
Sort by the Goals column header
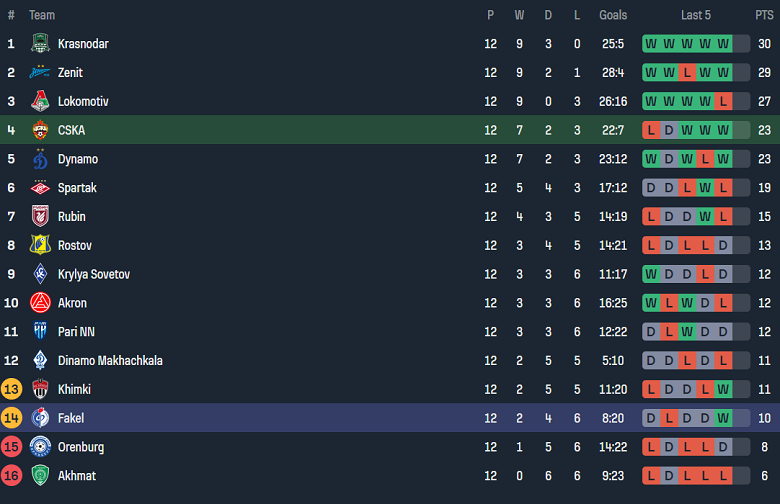click(613, 15)
